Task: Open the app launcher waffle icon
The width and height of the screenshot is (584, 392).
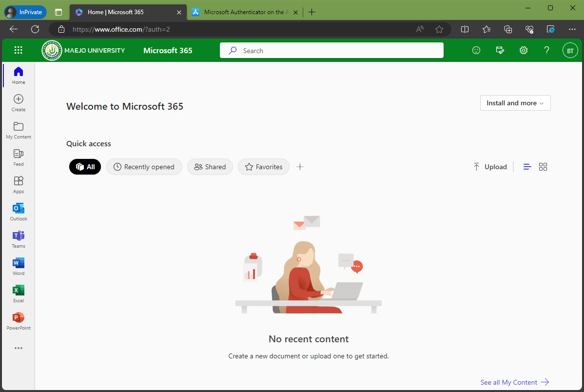Action: tap(19, 50)
